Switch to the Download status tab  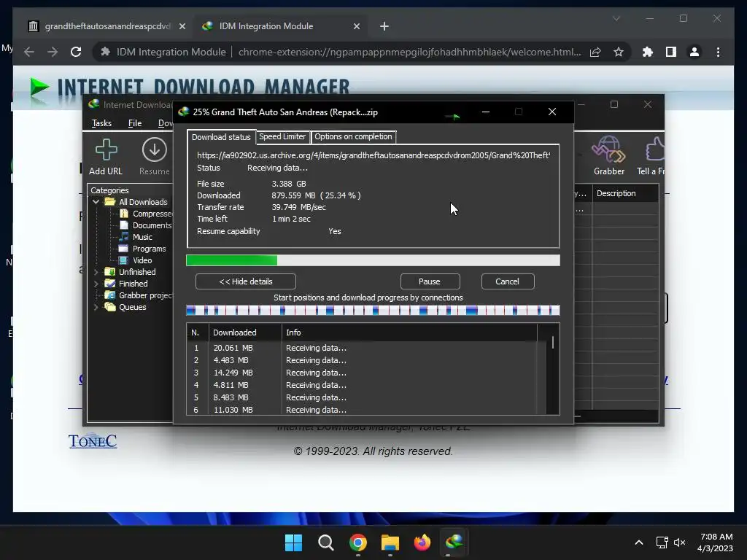(221, 137)
